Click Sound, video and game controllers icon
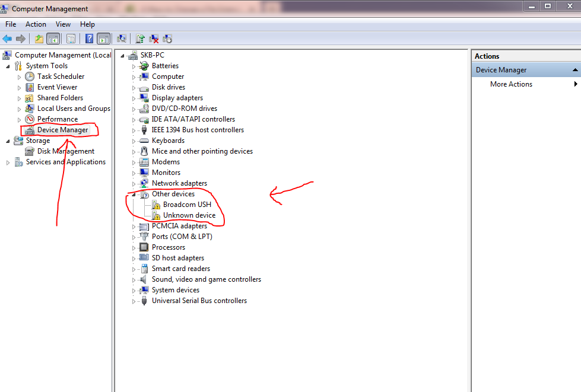Viewport: 581px width, 392px height. tap(144, 279)
